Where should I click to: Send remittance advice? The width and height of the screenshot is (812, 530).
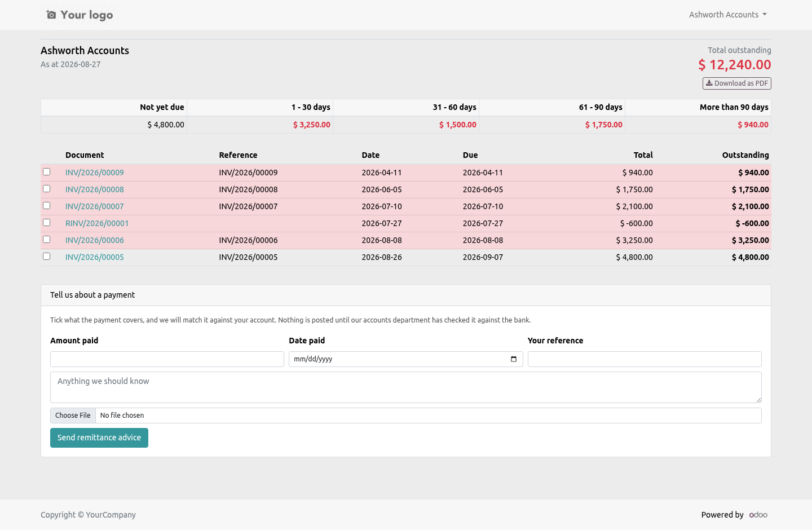pos(99,438)
